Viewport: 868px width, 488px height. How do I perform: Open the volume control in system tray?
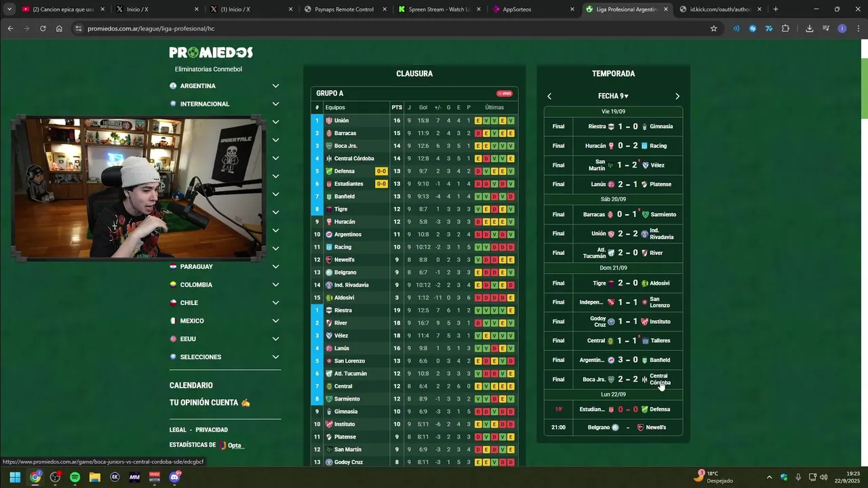pyautogui.click(x=823, y=477)
